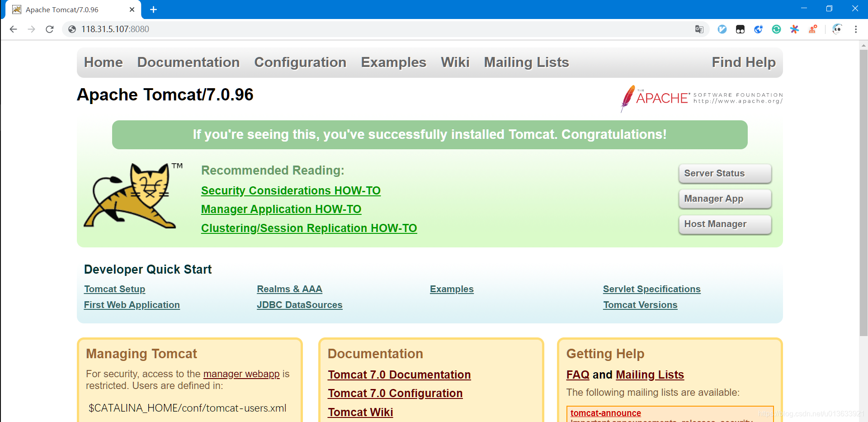Open Clustering/Session Replication HOW-TO link

click(x=309, y=228)
